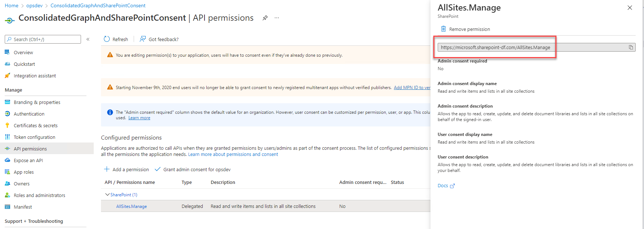Open the Manifest page
This screenshot has width=644, height=229.
[x=23, y=207]
